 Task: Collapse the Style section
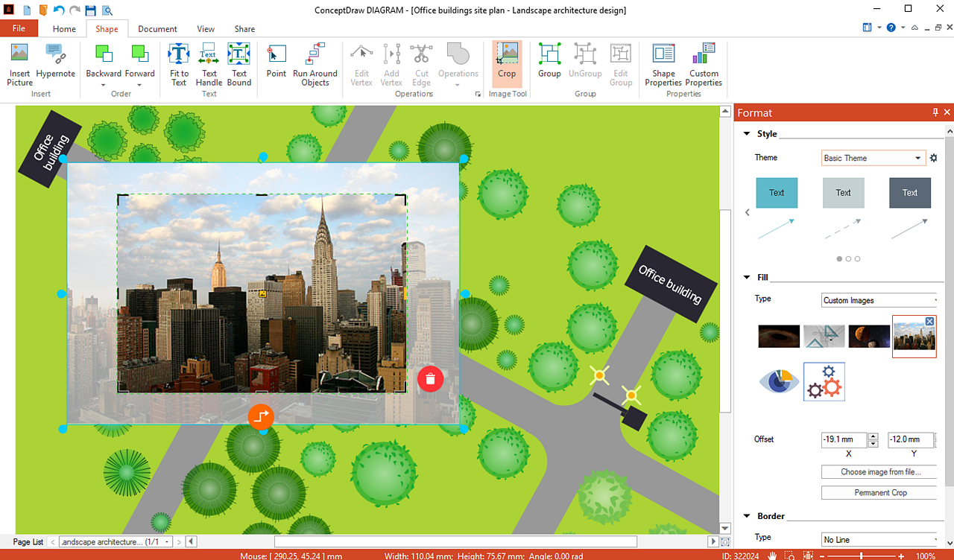[747, 134]
